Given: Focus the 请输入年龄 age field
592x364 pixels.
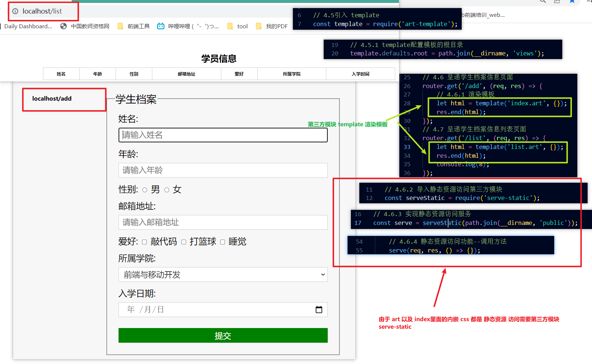Looking at the screenshot, I should (223, 170).
